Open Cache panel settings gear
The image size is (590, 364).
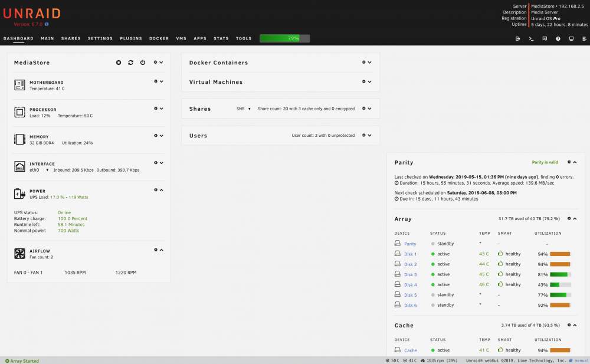tap(569, 325)
